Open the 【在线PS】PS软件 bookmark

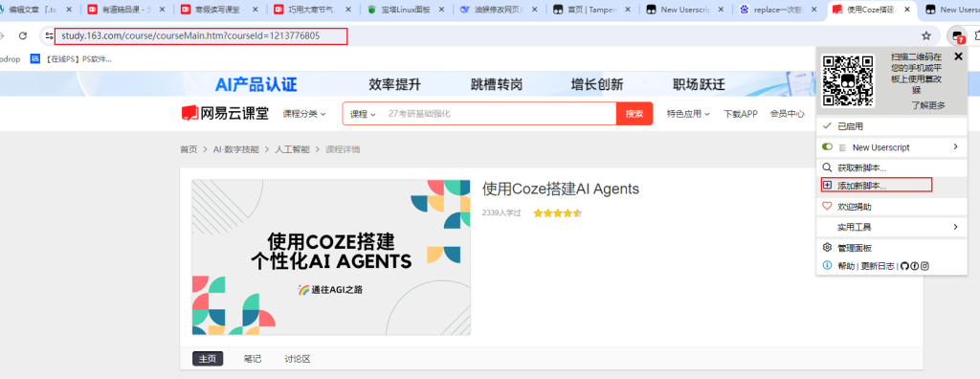pyautogui.click(x=71, y=59)
